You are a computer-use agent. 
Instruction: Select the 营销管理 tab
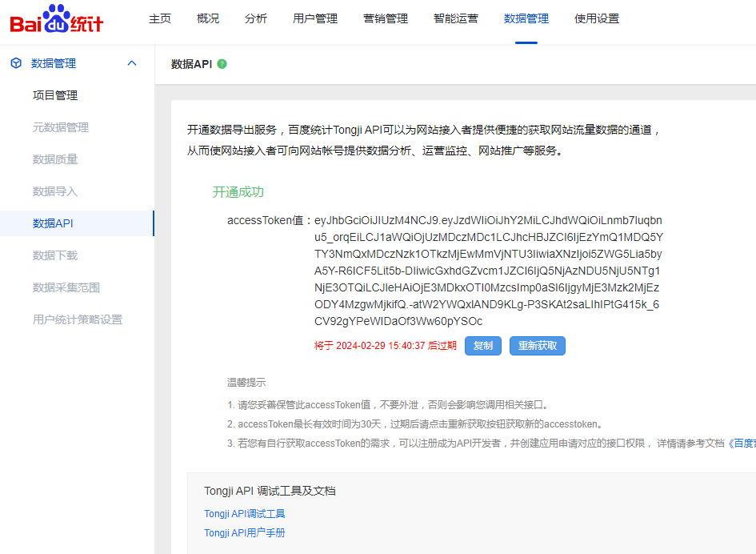[386, 19]
